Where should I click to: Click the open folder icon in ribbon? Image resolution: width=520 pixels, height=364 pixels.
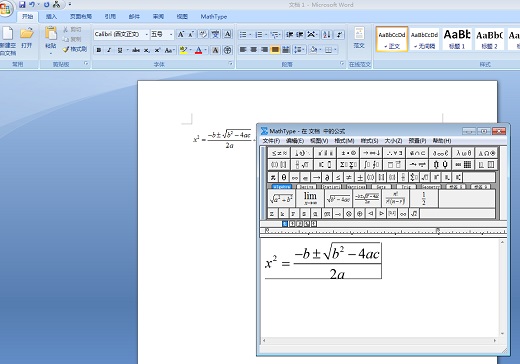pyautogui.click(x=27, y=33)
